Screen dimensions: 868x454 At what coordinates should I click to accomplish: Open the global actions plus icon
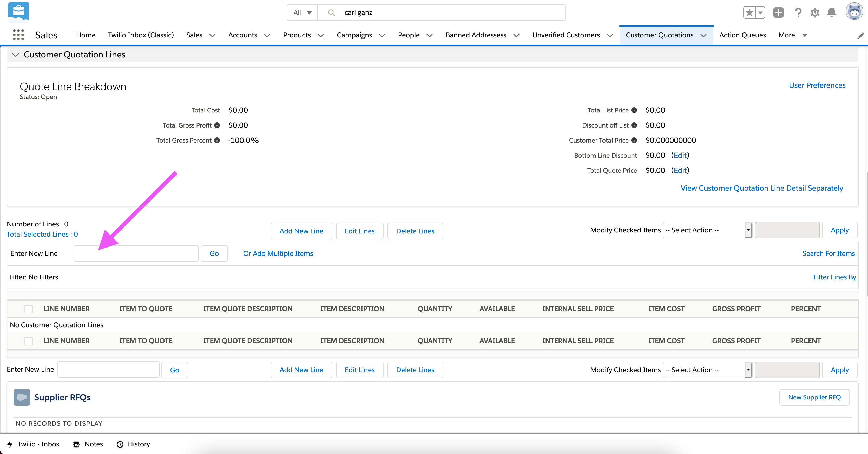tap(778, 12)
